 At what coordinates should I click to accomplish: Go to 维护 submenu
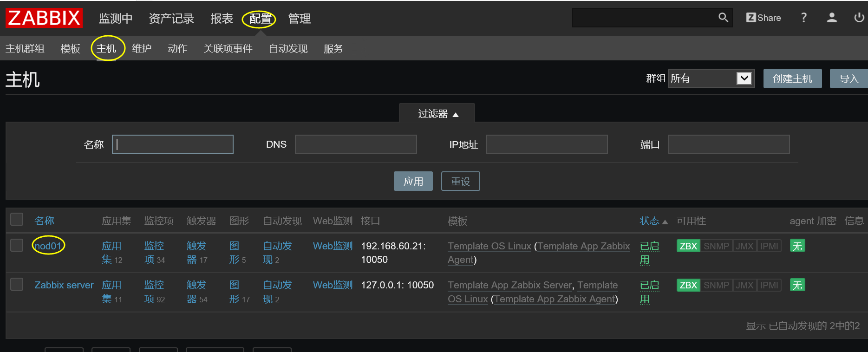(x=142, y=49)
